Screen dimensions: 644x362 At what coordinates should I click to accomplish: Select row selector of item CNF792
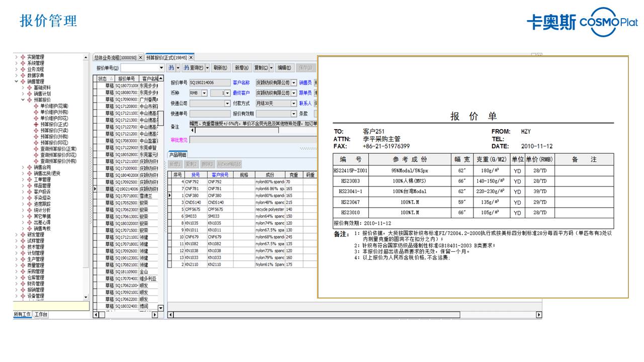(170, 182)
